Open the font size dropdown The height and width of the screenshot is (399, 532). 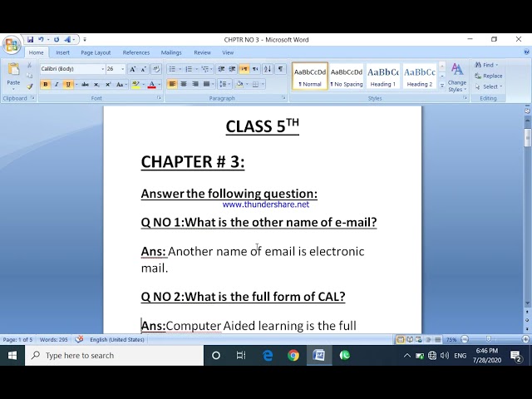coord(122,69)
